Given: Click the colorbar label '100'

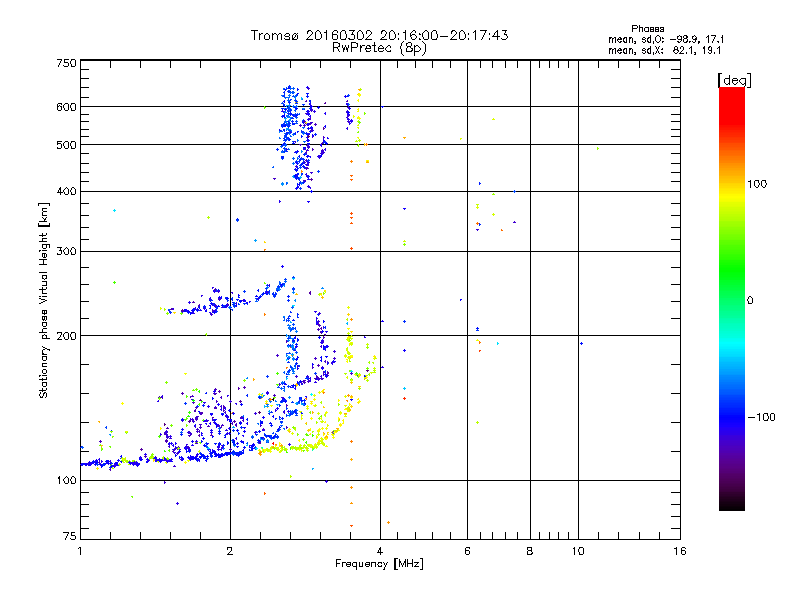Looking at the screenshot, I should (757, 184).
